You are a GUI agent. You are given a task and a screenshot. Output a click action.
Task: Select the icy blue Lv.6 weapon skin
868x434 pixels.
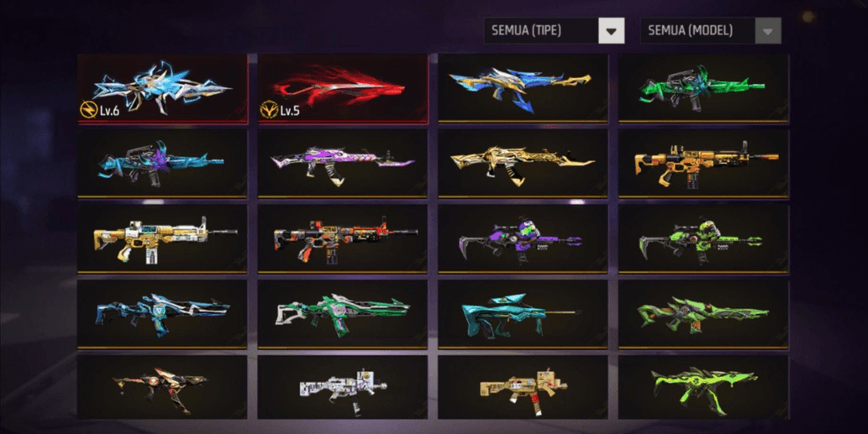[x=162, y=88]
